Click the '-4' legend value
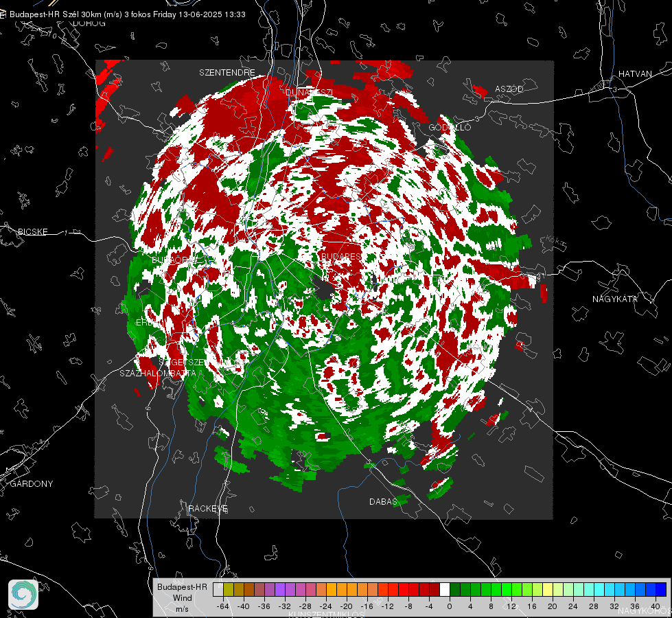This screenshot has width=672, height=618. point(429,606)
